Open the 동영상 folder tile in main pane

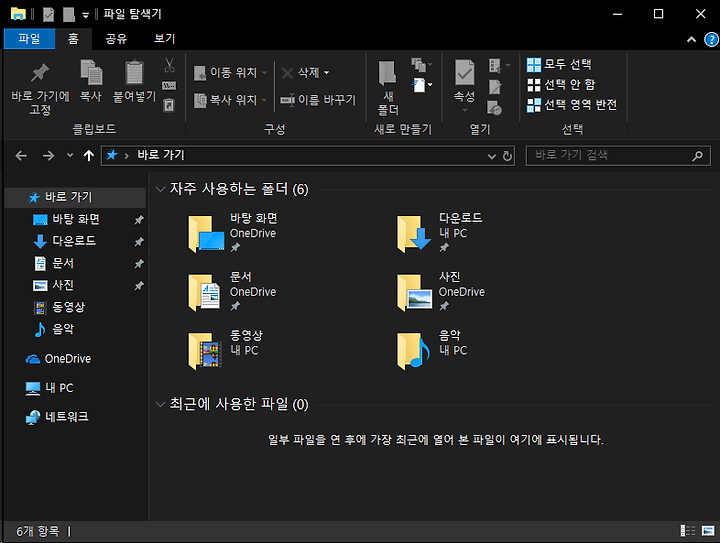[x=226, y=350]
